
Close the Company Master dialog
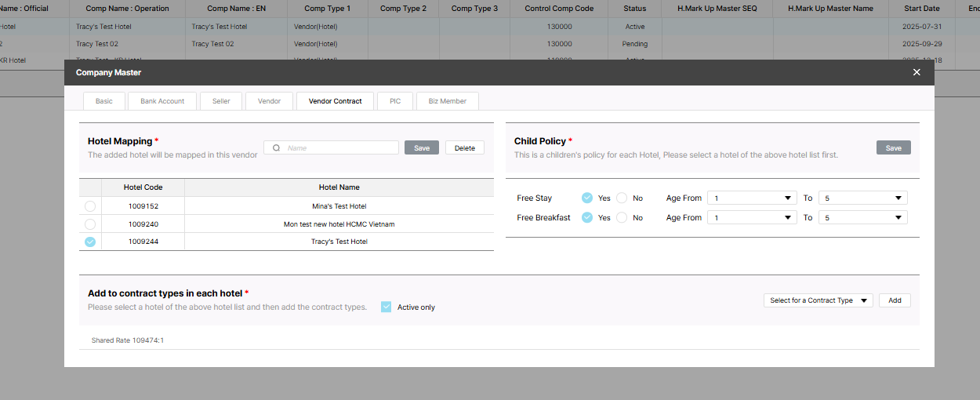click(x=916, y=72)
